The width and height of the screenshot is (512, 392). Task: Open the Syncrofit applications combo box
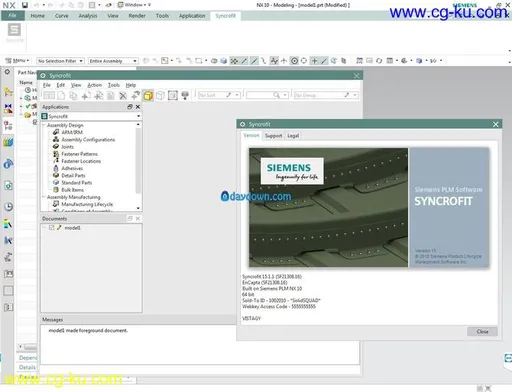(91, 116)
